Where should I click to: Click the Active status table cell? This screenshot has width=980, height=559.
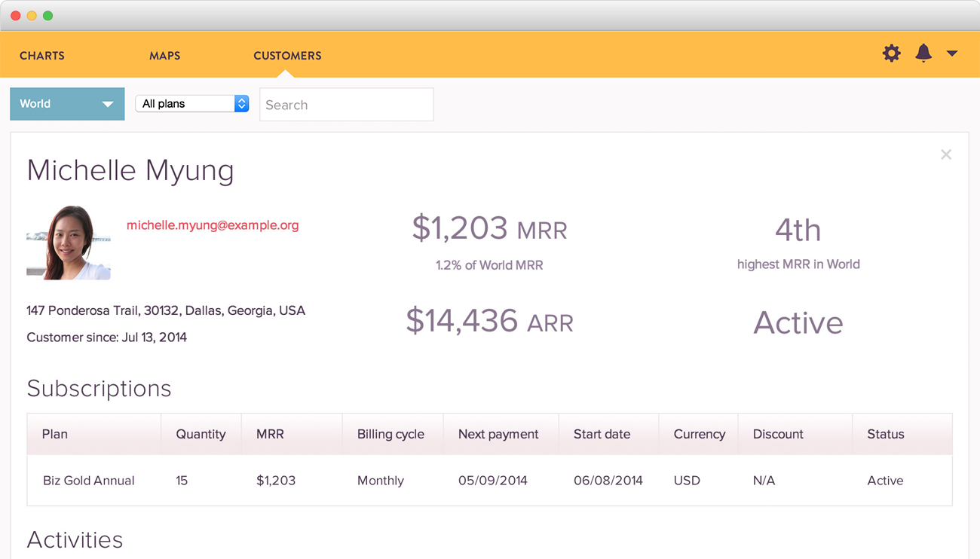pos(885,481)
